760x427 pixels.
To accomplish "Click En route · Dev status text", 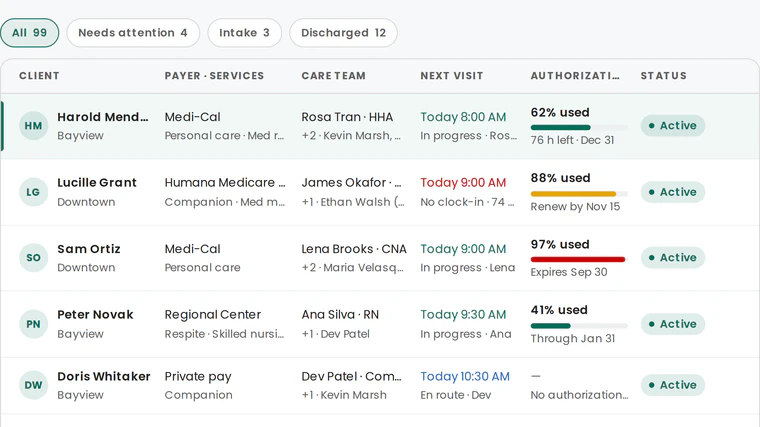I will [x=456, y=395].
